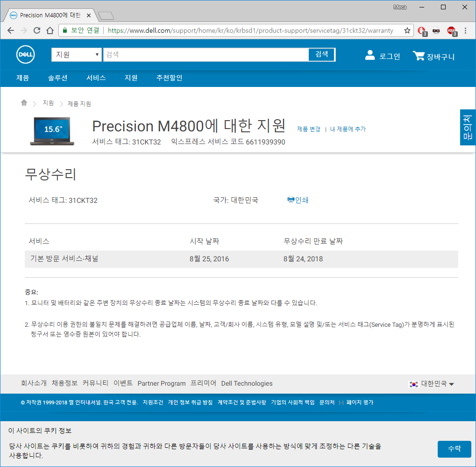Click the 제품 지원 breadcrumb link
The width and height of the screenshot is (476, 467).
tap(79, 104)
